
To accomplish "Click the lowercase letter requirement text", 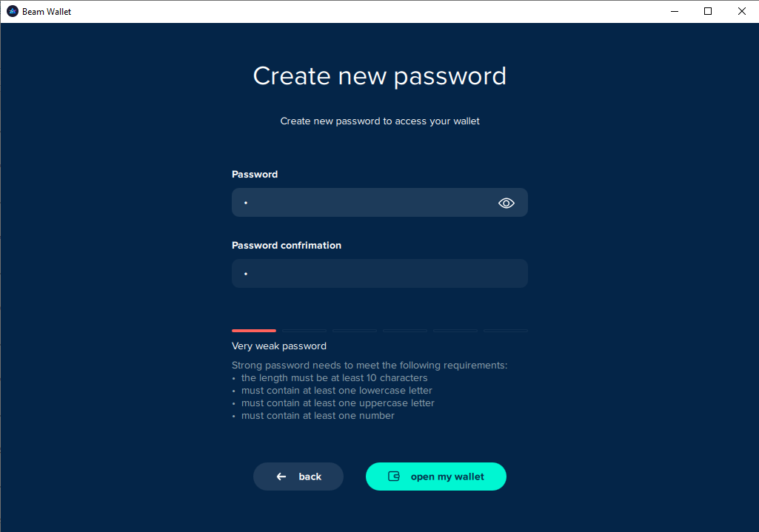I will click(337, 390).
